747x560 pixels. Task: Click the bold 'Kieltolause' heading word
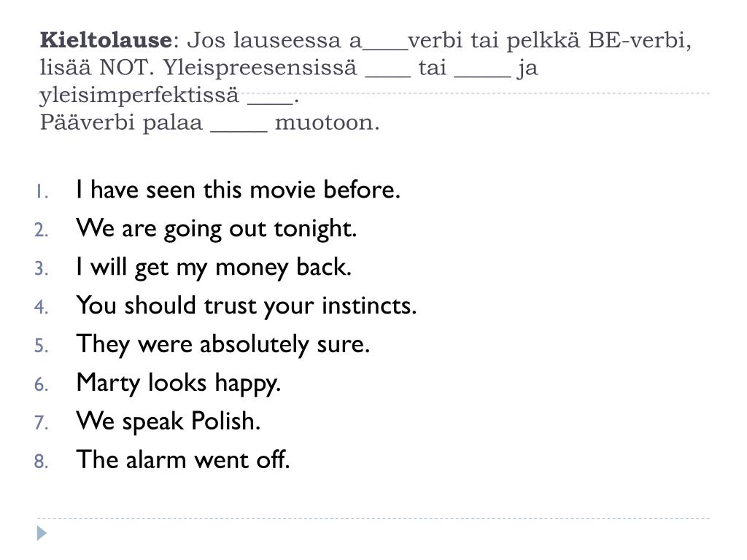106,40
